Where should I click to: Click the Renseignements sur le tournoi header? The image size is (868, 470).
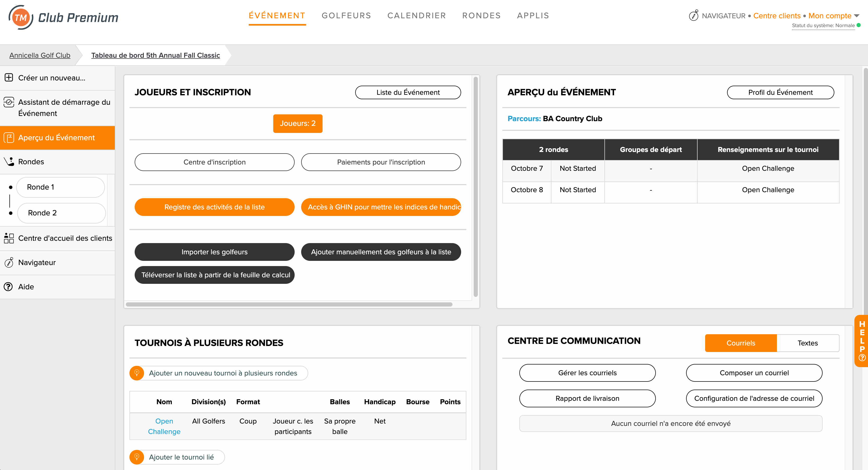click(x=768, y=149)
